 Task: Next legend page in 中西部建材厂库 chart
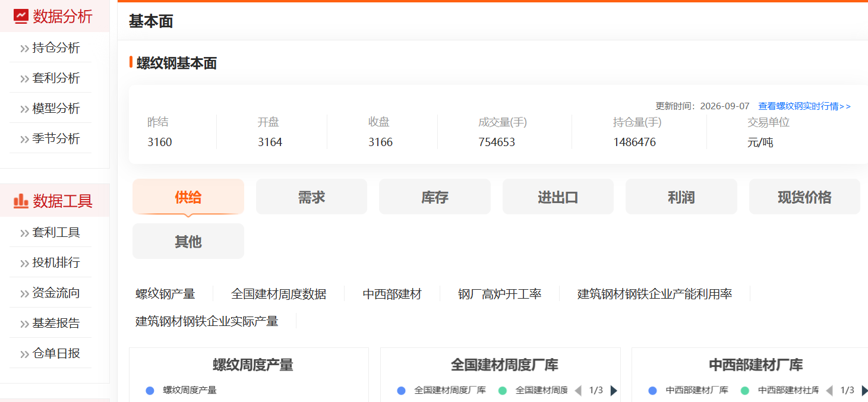point(864,390)
